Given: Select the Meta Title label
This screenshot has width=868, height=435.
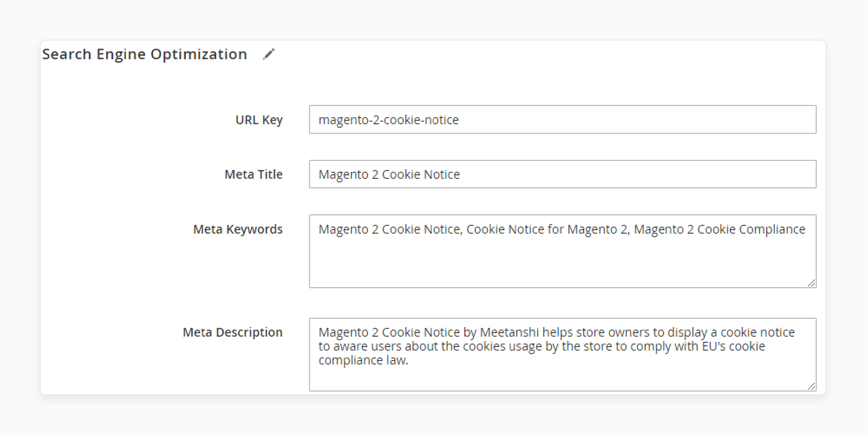Looking at the screenshot, I should click(253, 174).
